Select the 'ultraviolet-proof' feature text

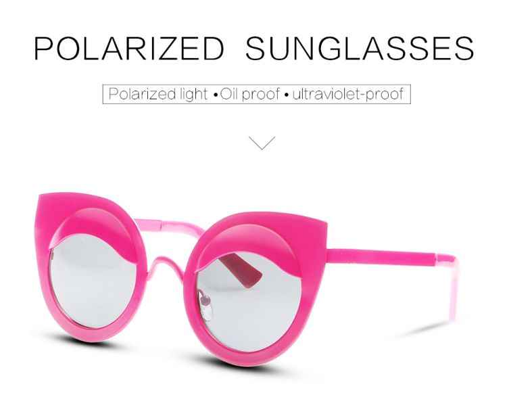(x=348, y=94)
